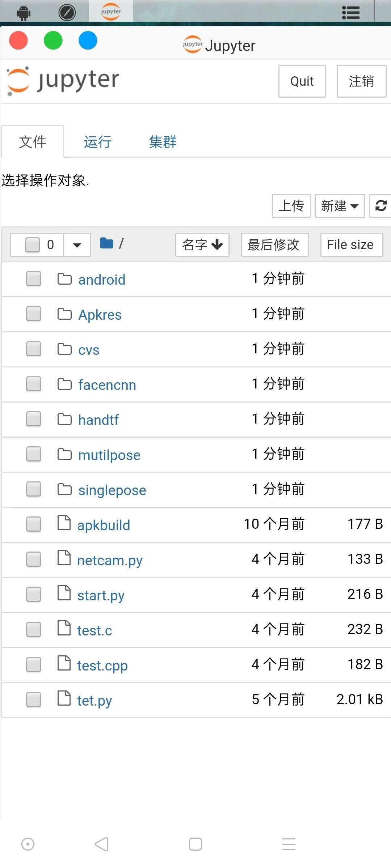Click the Jupyter tab thumbnail in top bar
391x868 pixels.
coord(111,11)
